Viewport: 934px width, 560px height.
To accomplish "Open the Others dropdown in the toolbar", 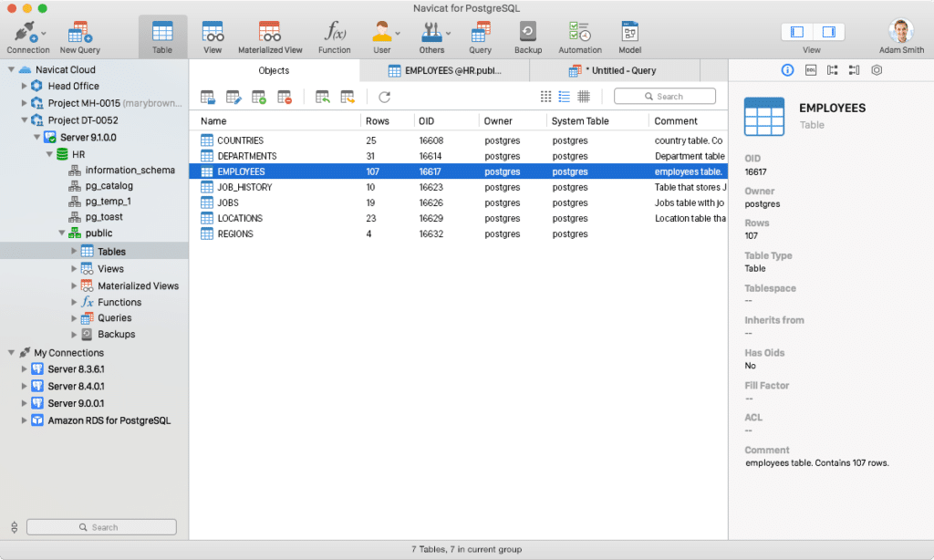I will click(x=432, y=36).
